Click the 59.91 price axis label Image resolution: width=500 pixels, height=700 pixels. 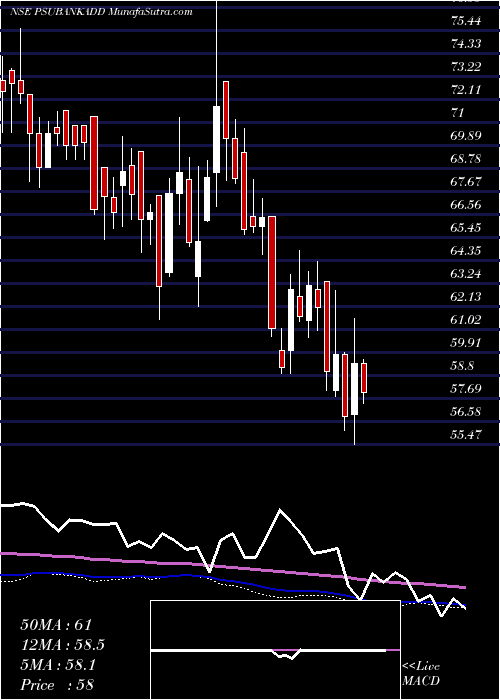pos(466,343)
